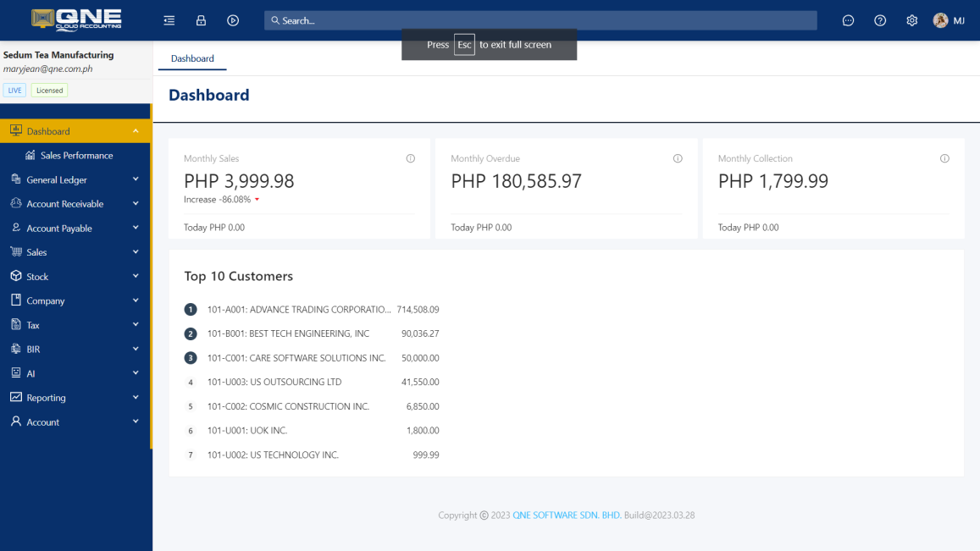Click the Tax calculator icon
Image resolution: width=980 pixels, height=551 pixels.
click(15, 325)
